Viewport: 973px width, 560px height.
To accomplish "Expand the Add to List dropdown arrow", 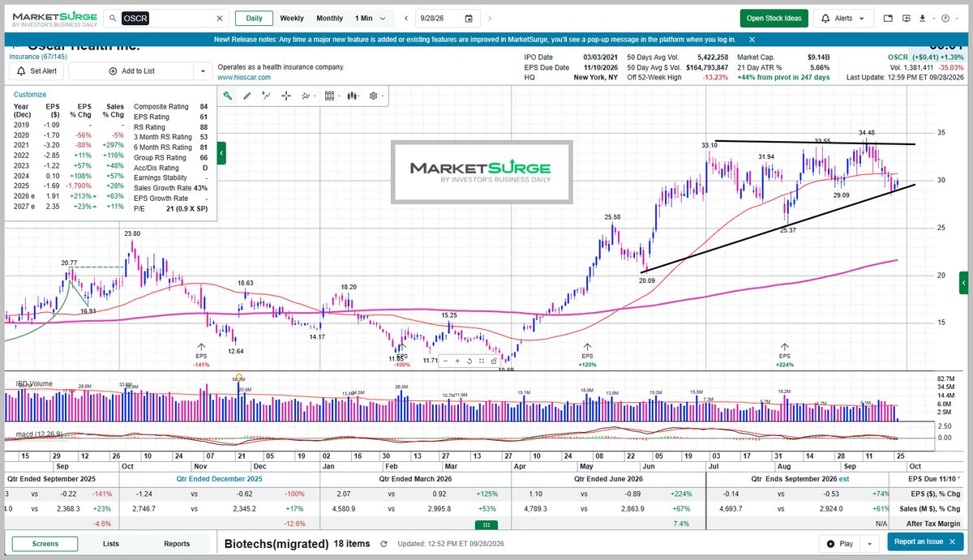I will coord(203,71).
